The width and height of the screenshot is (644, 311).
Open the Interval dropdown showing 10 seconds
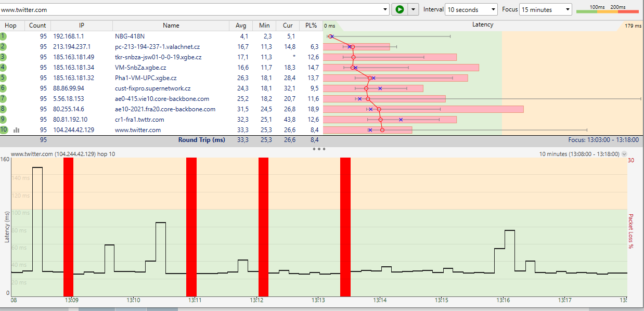(471, 9)
